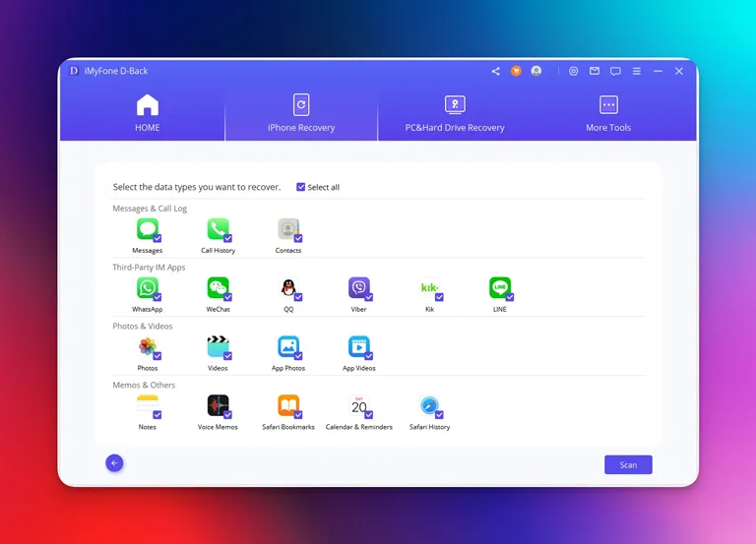Open the mail envelope icon
Screen dimensions: 756x544
click(x=595, y=71)
